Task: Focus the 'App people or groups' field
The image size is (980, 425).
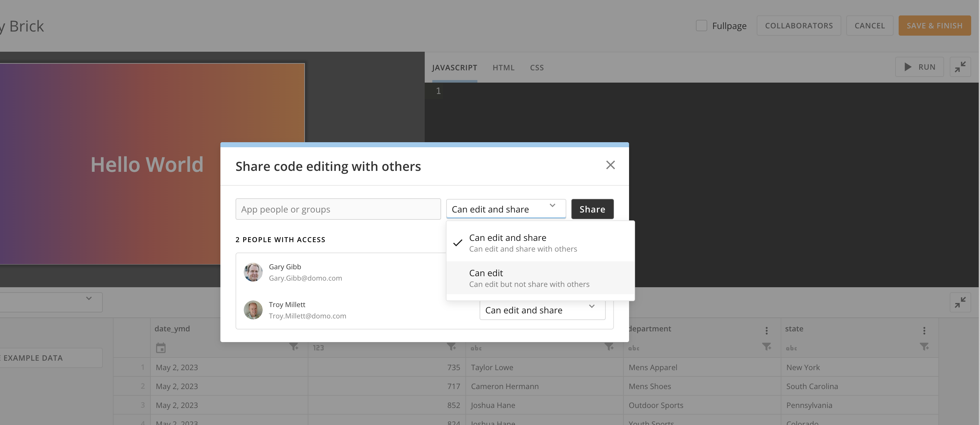Action: (x=338, y=209)
